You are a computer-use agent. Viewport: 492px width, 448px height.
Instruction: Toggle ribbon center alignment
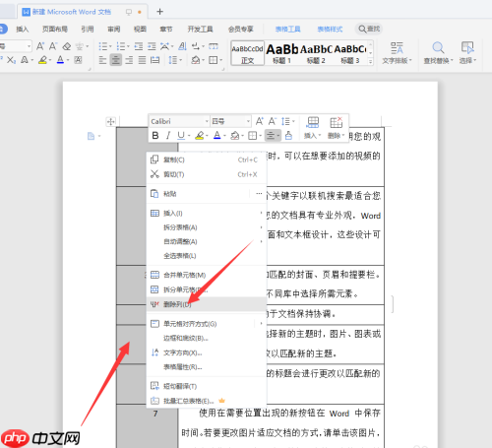pyautogui.click(x=115, y=60)
